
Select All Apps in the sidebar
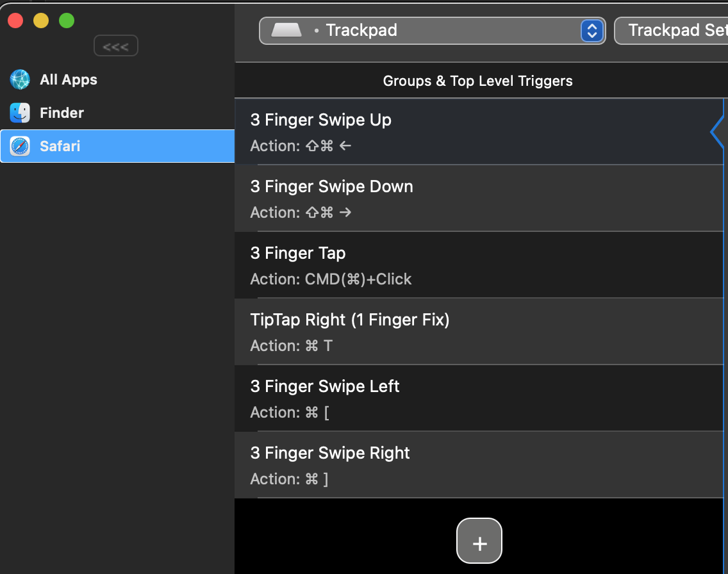[x=68, y=80]
